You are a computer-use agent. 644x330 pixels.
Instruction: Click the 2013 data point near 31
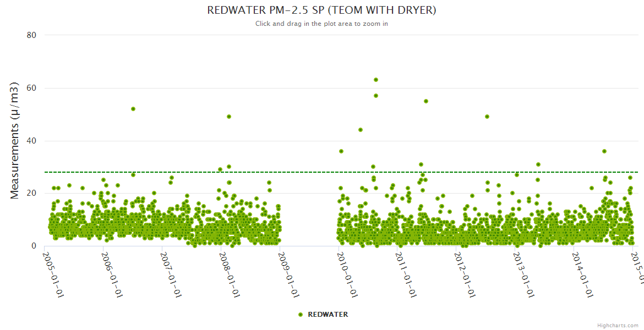[x=538, y=164]
